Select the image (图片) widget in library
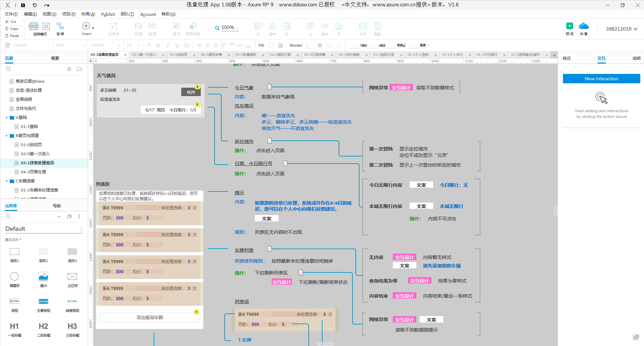The image size is (644, 346). tap(43, 276)
